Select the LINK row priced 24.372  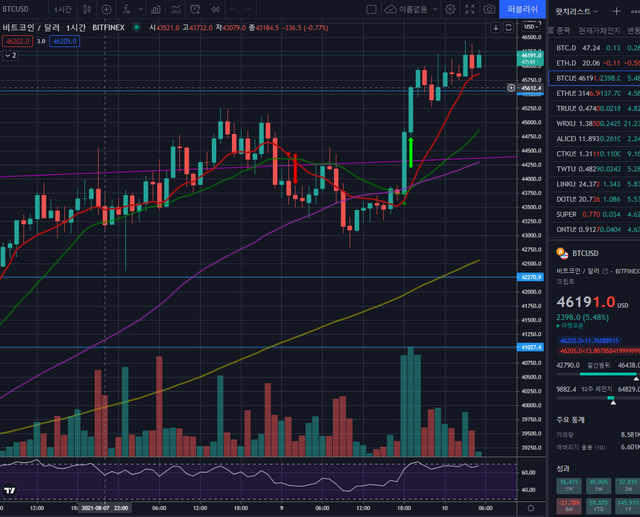click(x=594, y=184)
